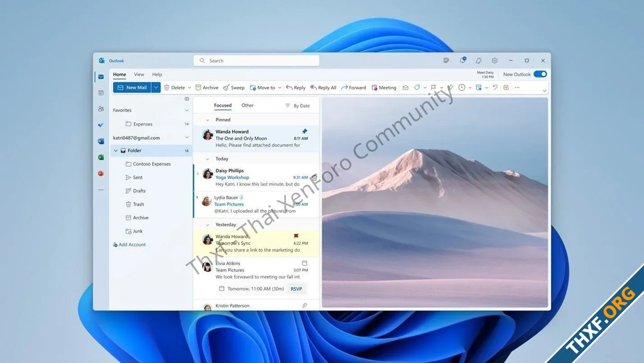
Task: Collapse the folder pane icon
Action: [x=187, y=99]
